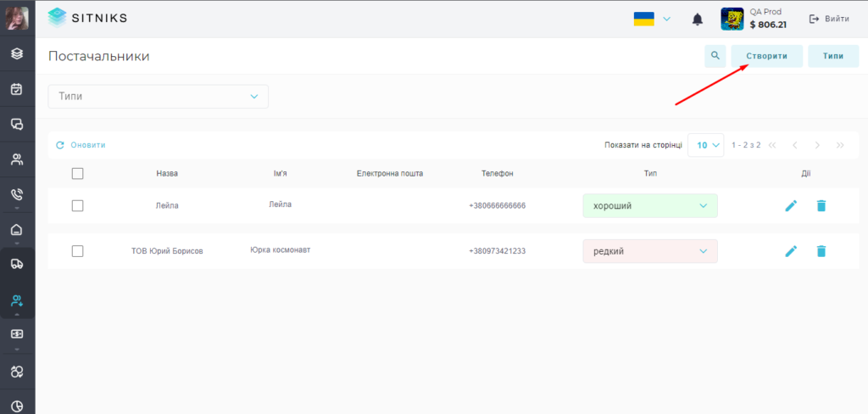The width and height of the screenshot is (868, 414).
Task: Go to next page arrow
Action: 818,145
